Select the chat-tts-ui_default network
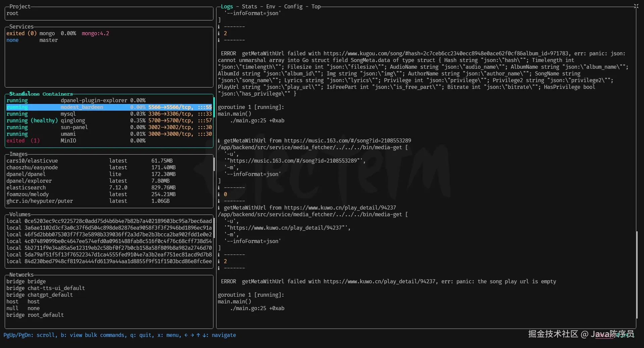The width and height of the screenshot is (644, 348). coord(109,288)
